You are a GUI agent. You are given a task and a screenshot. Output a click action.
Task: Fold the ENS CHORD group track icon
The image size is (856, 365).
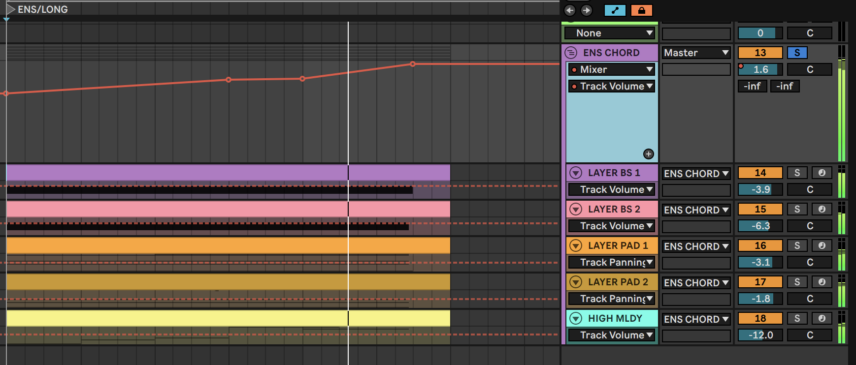pos(570,53)
